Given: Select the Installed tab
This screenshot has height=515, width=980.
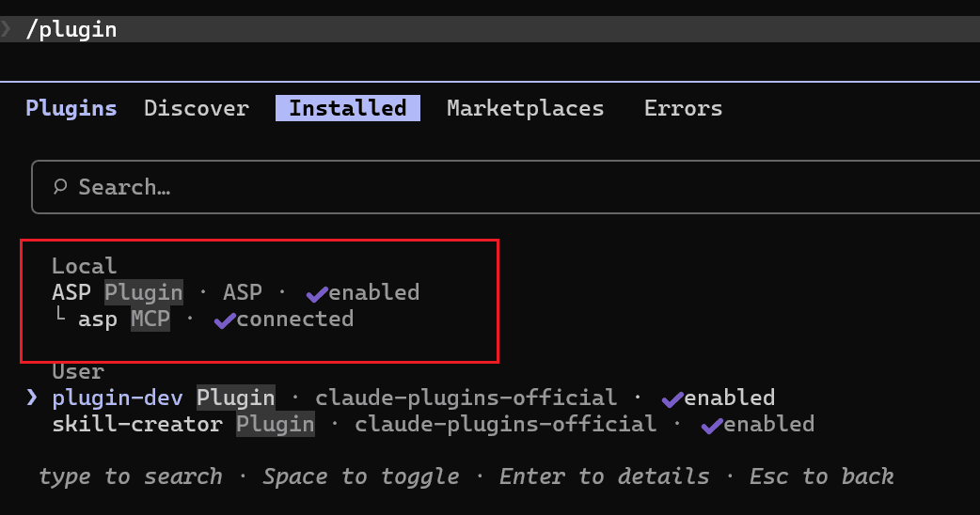Looking at the screenshot, I should click(347, 108).
